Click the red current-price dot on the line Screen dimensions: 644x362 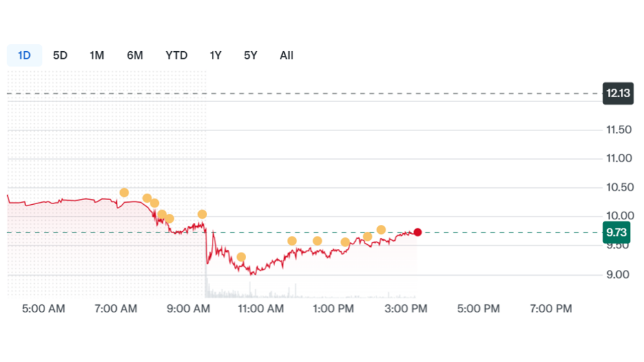click(x=418, y=232)
